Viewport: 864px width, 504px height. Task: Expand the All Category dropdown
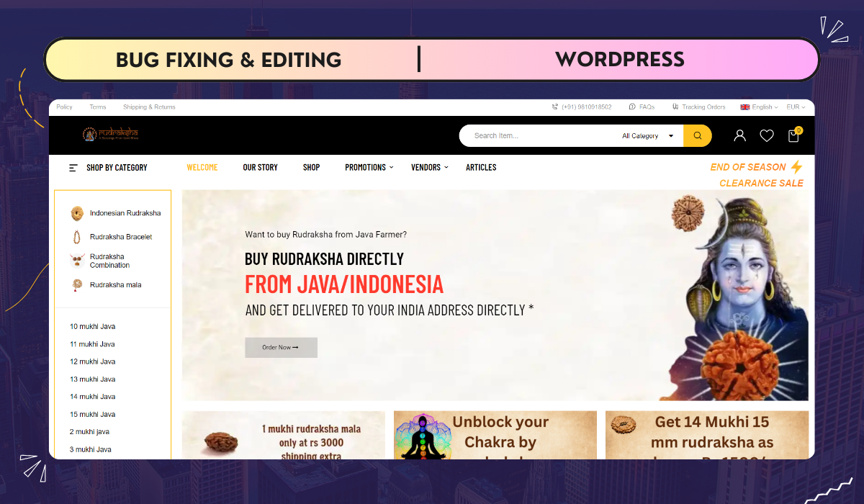tap(647, 136)
